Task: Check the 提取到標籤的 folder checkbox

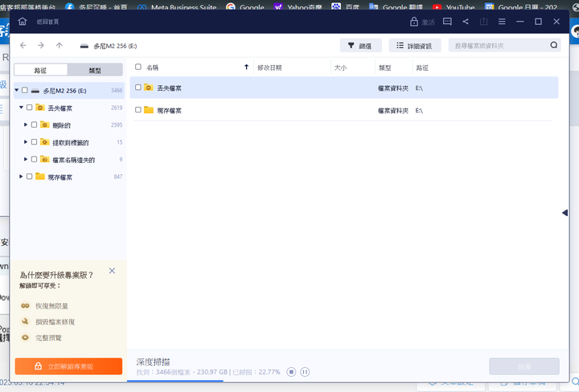Action: click(x=34, y=142)
